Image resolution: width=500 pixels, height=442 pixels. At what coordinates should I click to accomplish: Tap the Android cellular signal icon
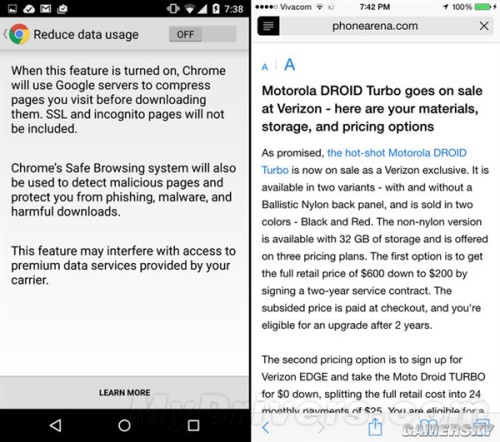(202, 9)
